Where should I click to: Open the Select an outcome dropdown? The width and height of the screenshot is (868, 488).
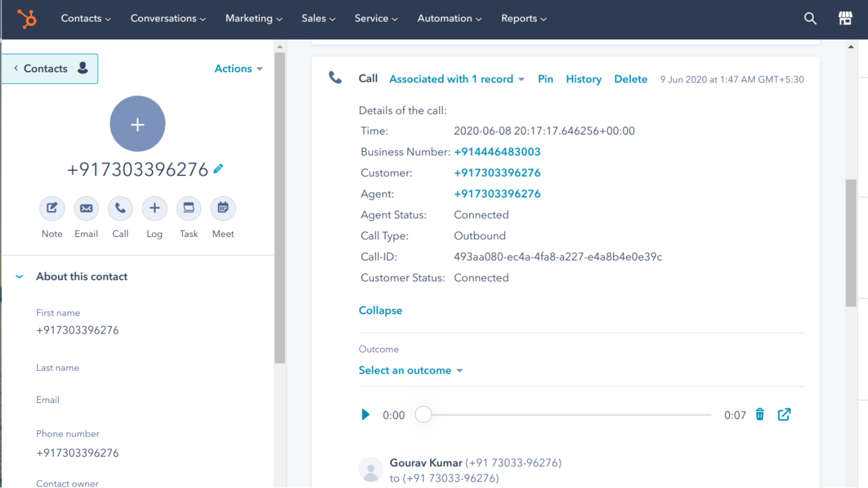[x=411, y=370]
